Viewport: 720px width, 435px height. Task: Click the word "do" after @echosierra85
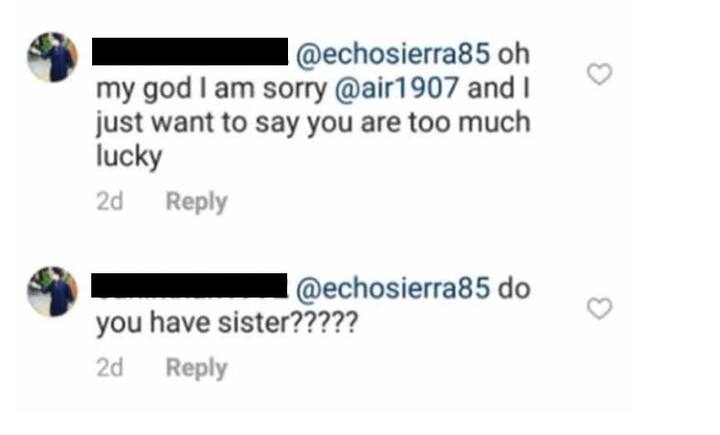[x=513, y=288]
